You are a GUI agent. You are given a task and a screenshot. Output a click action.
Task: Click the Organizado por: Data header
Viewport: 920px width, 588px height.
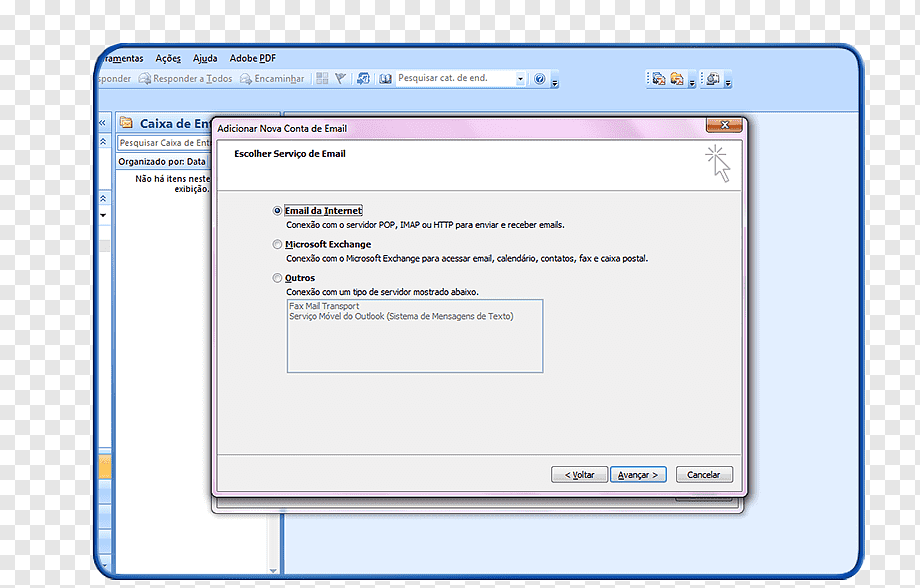tap(162, 161)
